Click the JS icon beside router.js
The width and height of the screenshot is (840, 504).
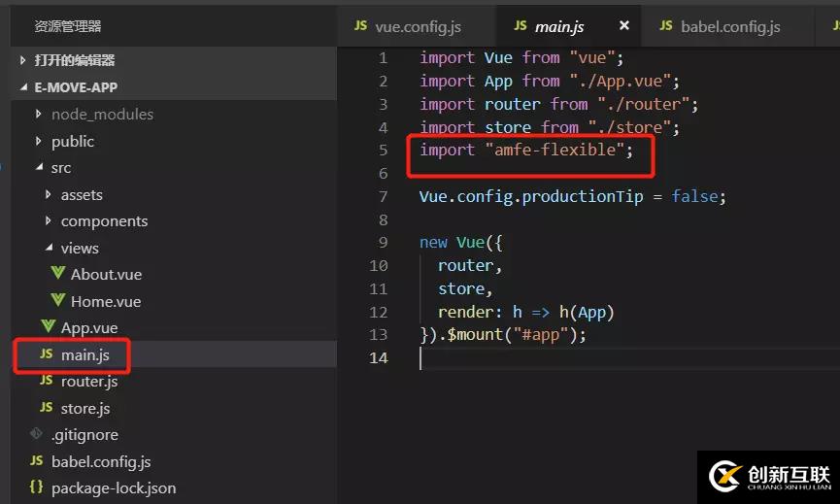tap(47, 381)
